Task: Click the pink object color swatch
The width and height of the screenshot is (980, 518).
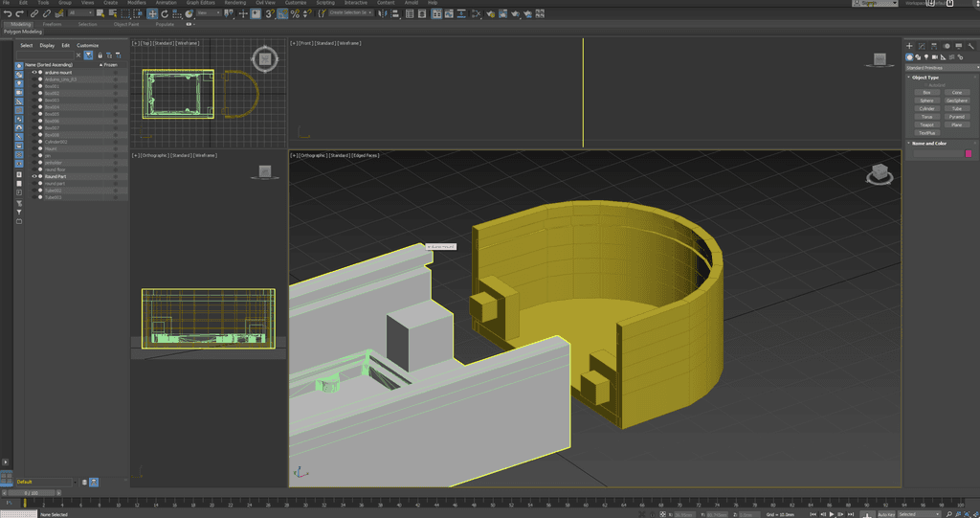Action: pos(969,153)
